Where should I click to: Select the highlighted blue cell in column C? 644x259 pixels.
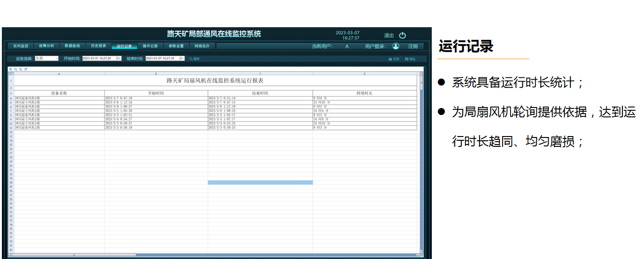click(260, 183)
